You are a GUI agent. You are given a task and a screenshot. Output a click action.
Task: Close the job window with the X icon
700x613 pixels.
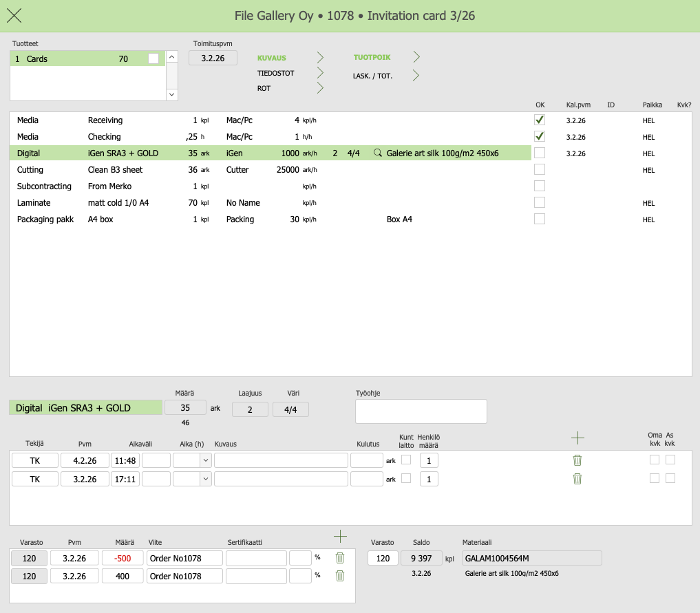14,16
